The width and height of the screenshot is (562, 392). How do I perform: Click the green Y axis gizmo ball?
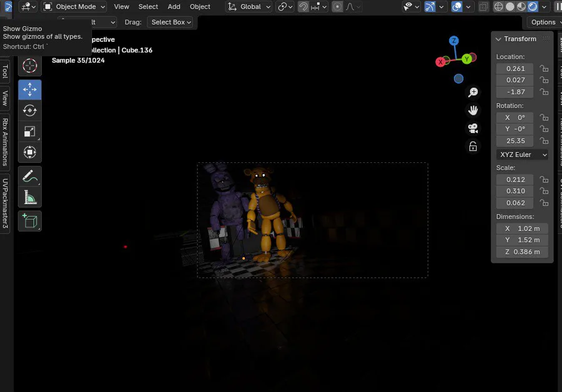466,59
